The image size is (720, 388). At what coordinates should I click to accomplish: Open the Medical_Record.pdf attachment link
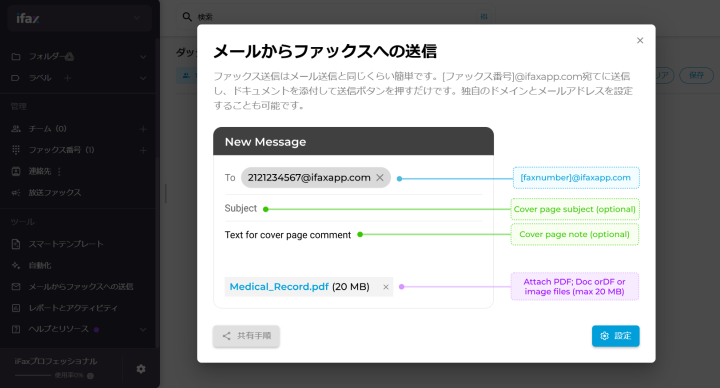coord(279,287)
